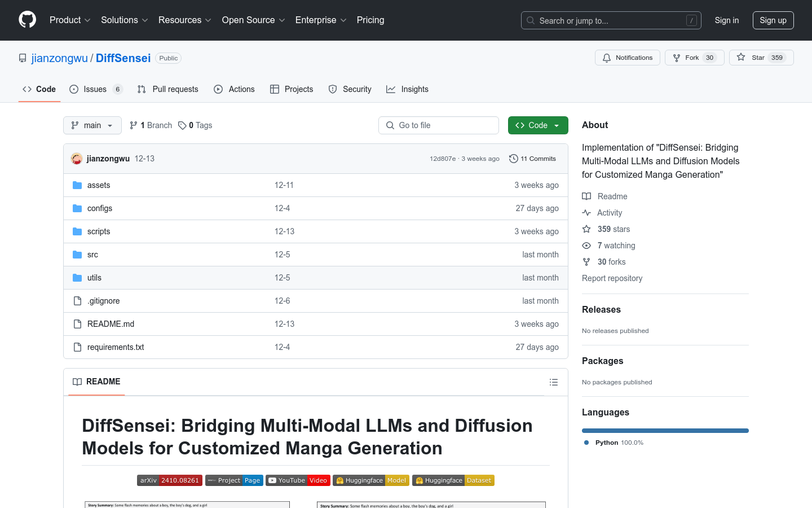Click the forks icon in About sidebar

(586, 262)
